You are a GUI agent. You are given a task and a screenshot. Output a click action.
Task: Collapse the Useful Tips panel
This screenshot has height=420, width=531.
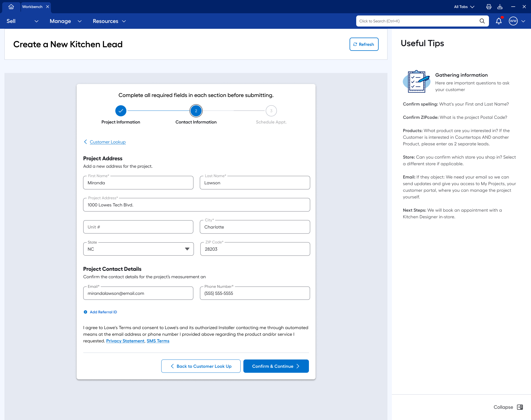tap(508, 407)
